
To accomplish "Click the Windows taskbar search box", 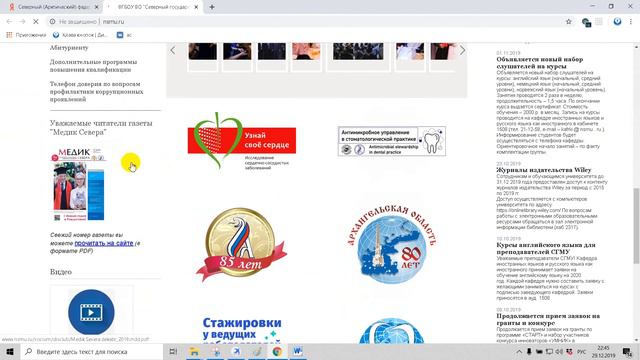I will click(x=91, y=351).
